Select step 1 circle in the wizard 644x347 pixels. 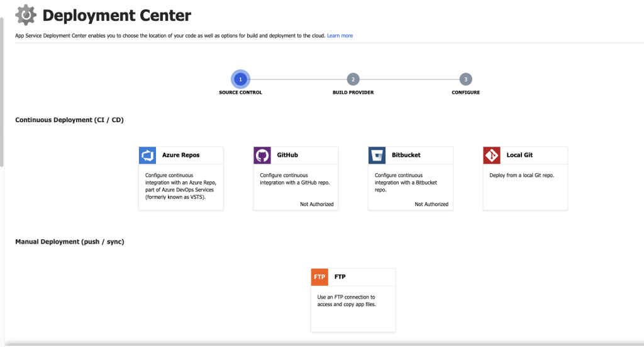pos(240,79)
